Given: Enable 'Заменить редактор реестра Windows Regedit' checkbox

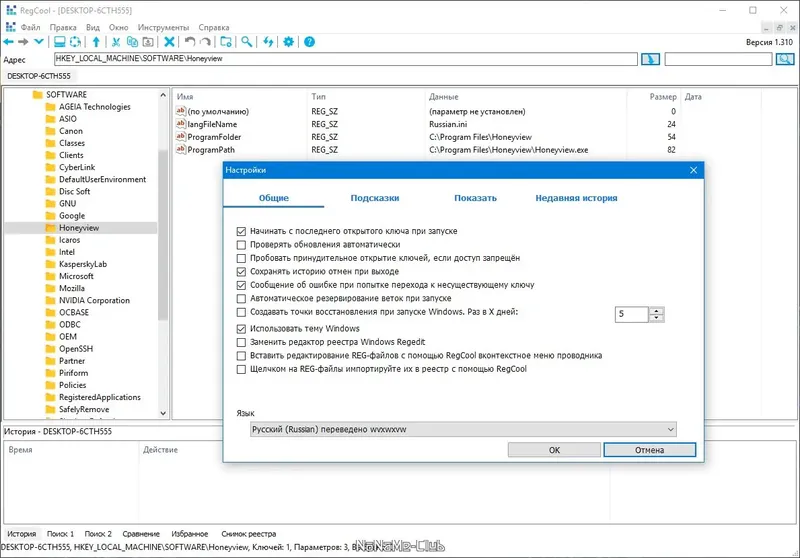Looking at the screenshot, I should pyautogui.click(x=241, y=342).
